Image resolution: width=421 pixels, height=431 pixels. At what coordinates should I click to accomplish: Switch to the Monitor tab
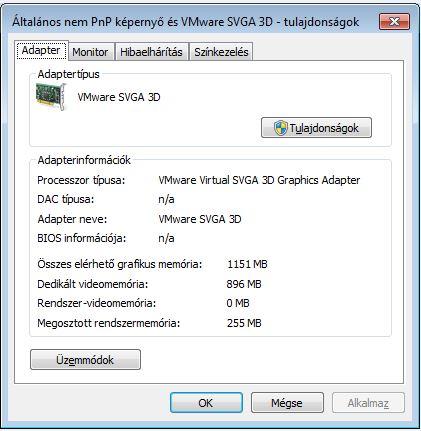point(90,52)
